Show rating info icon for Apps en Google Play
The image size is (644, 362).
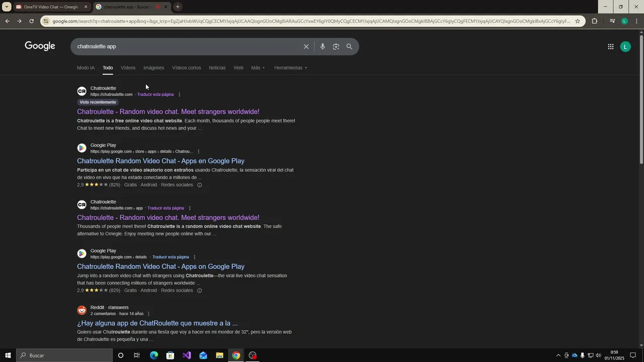click(x=200, y=185)
